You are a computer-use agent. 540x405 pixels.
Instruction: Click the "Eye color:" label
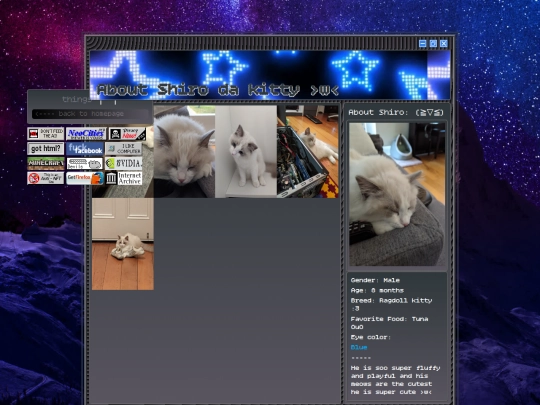(371, 337)
